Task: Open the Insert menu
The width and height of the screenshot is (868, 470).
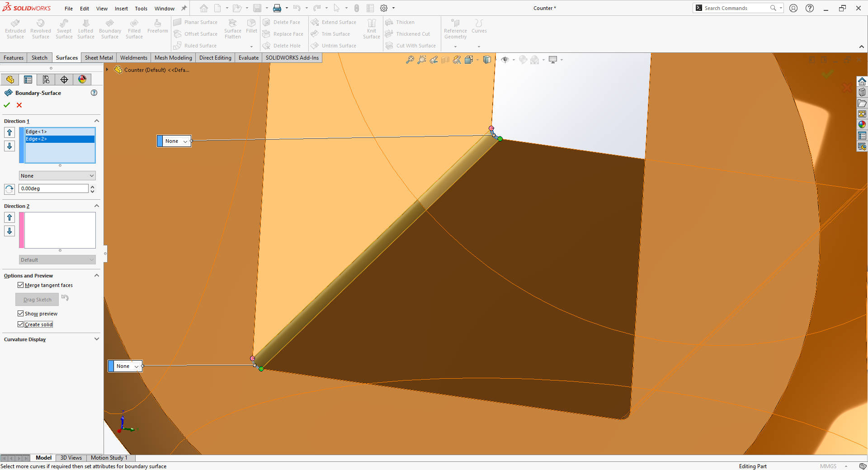Action: tap(121, 8)
